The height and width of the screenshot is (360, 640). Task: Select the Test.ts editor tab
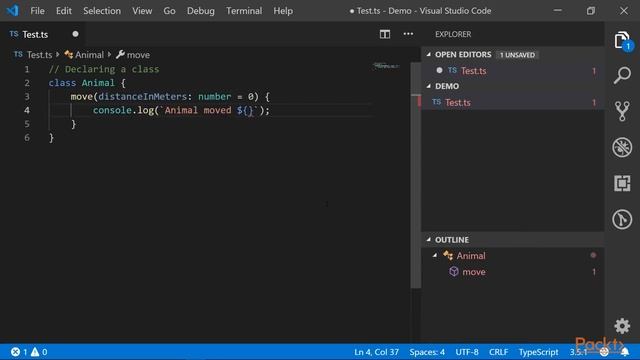[x=43, y=34]
